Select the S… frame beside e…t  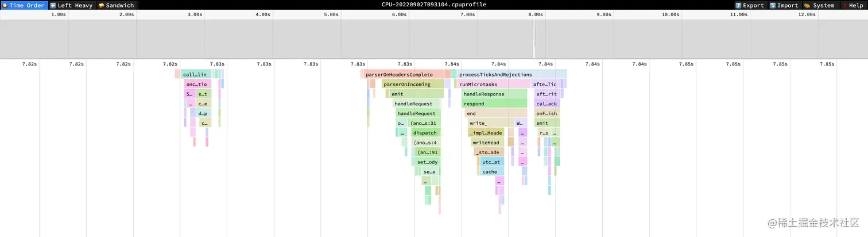pos(190,94)
